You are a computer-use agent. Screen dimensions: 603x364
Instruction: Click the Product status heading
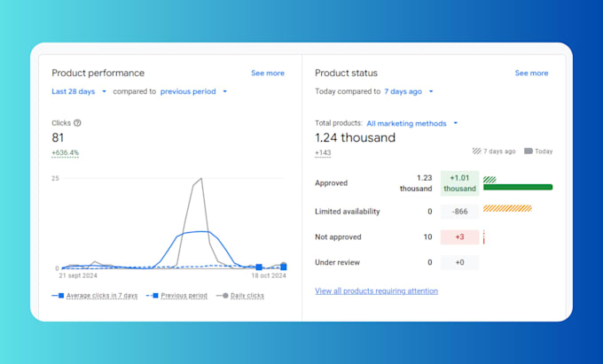click(346, 73)
